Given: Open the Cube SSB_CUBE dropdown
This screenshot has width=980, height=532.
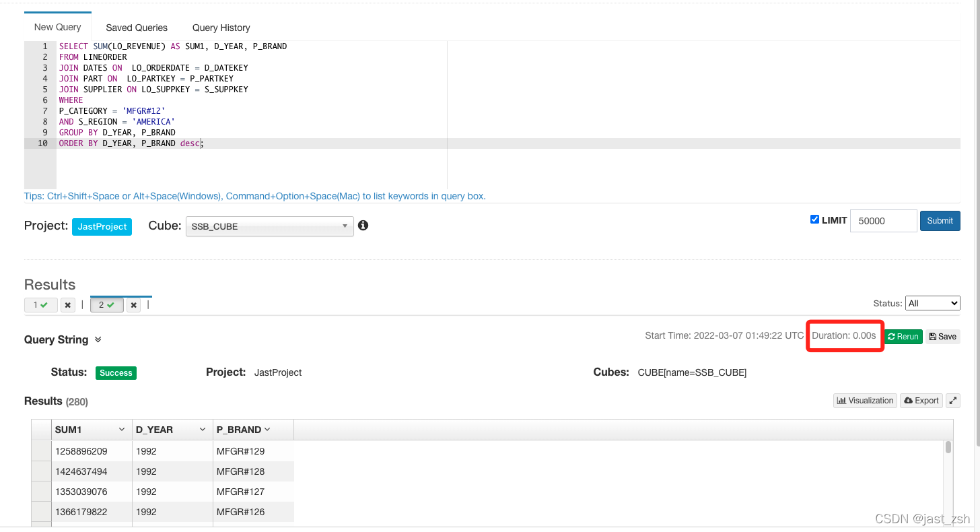Looking at the screenshot, I should click(269, 226).
